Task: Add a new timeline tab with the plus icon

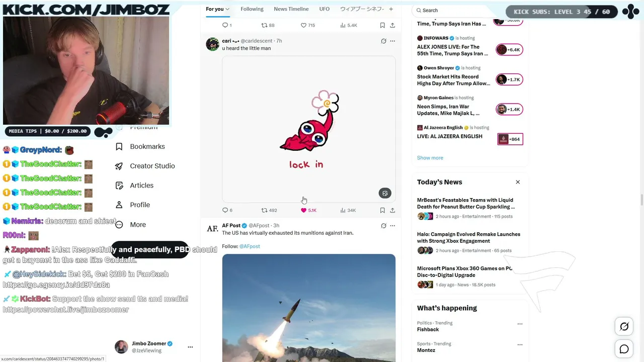Action: coord(391,9)
